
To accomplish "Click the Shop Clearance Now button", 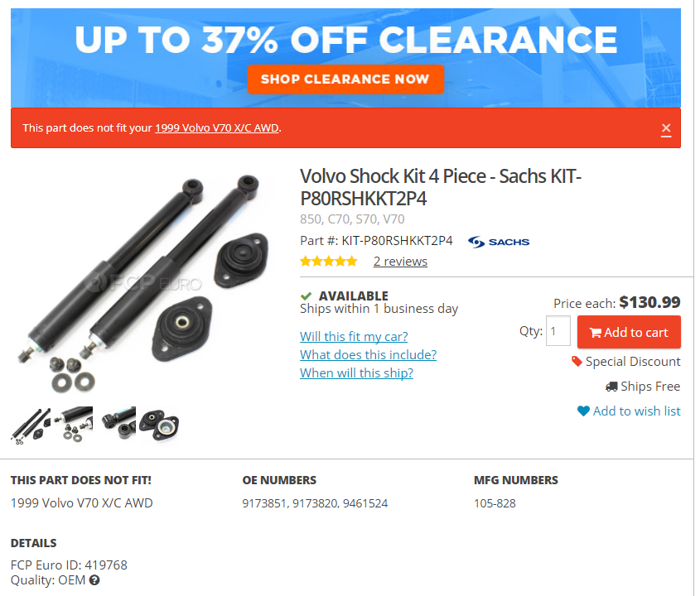I will coord(345,79).
